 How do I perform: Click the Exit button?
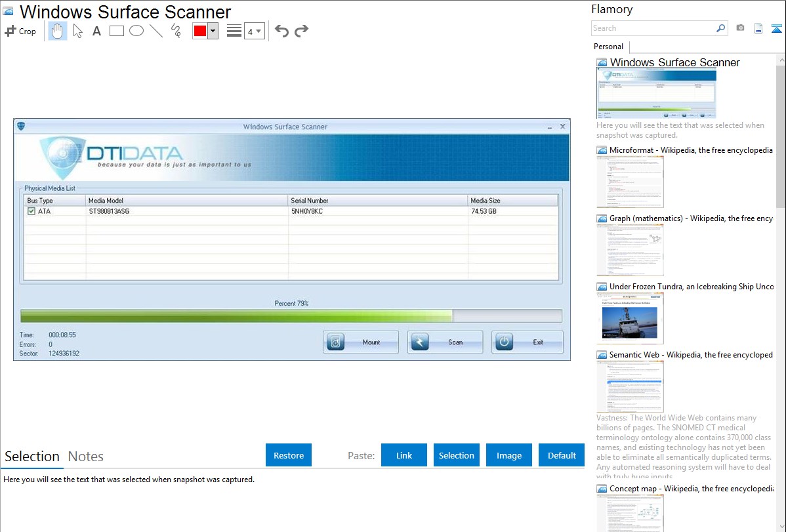pos(527,342)
